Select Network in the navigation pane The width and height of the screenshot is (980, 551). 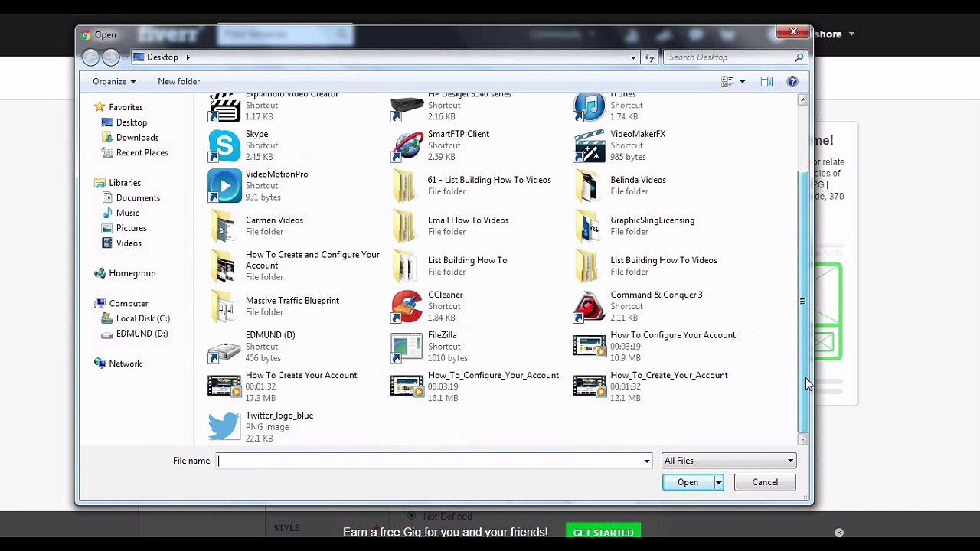126,364
